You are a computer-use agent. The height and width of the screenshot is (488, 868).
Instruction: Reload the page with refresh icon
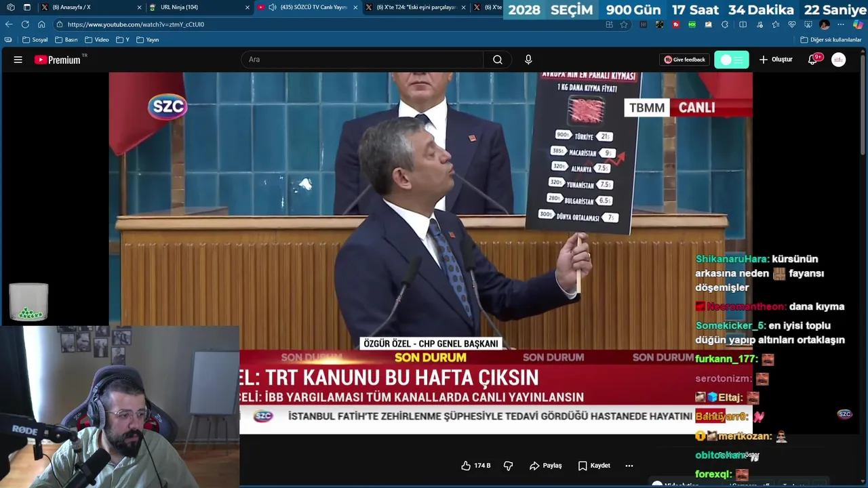click(x=25, y=24)
